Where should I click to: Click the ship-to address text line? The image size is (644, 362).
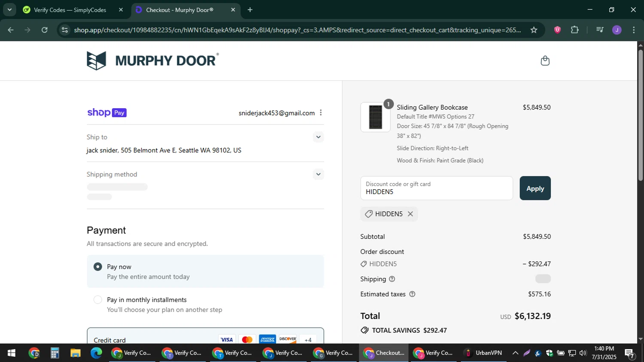[x=164, y=150]
